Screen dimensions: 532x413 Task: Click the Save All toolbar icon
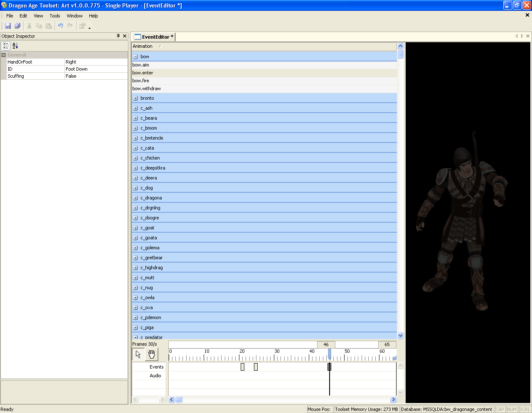pyautogui.click(x=17, y=26)
